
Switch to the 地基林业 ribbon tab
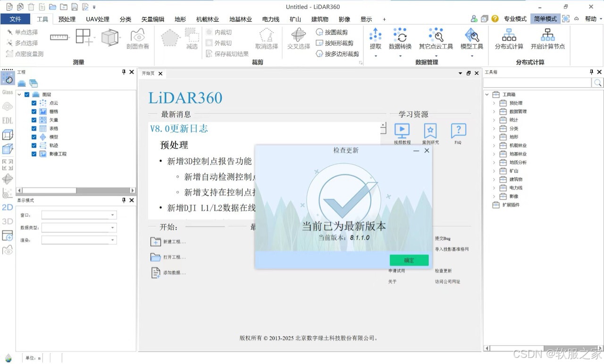tap(241, 19)
